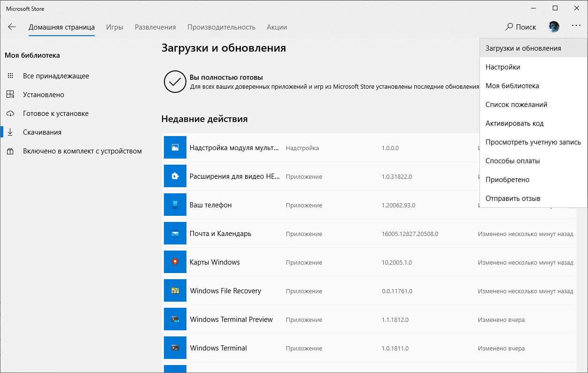Click the Почта и Календарь app name
The width and height of the screenshot is (588, 373).
coord(220,233)
